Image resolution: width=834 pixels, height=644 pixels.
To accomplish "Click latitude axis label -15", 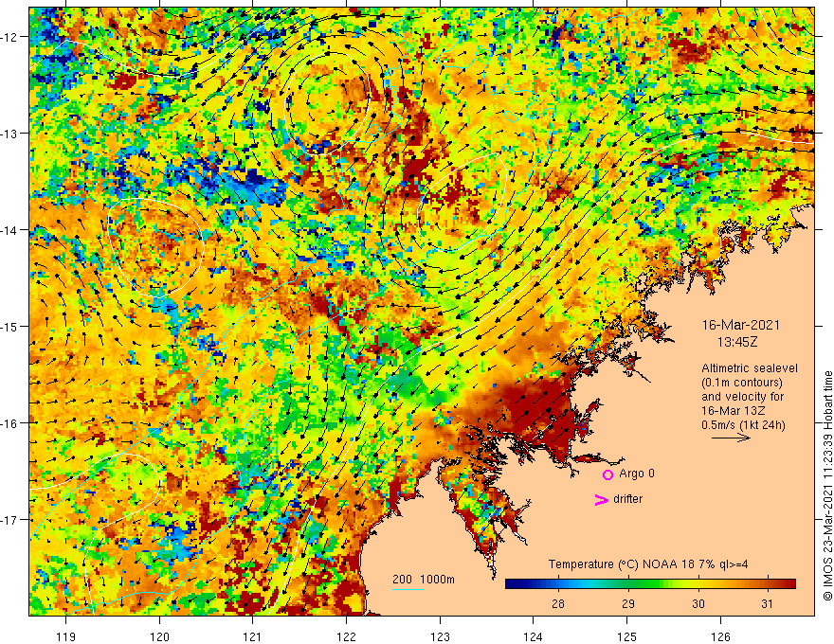I will pyautogui.click(x=9, y=326).
